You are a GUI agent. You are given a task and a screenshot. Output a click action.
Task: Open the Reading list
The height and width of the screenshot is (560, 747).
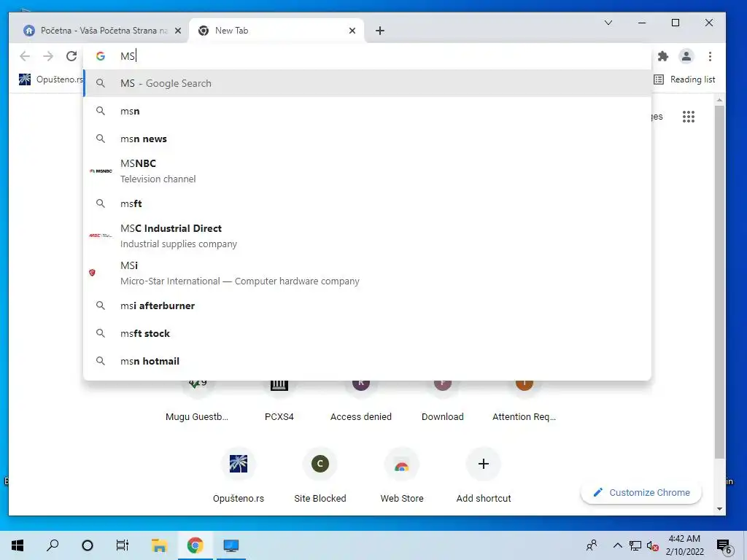[684, 79]
